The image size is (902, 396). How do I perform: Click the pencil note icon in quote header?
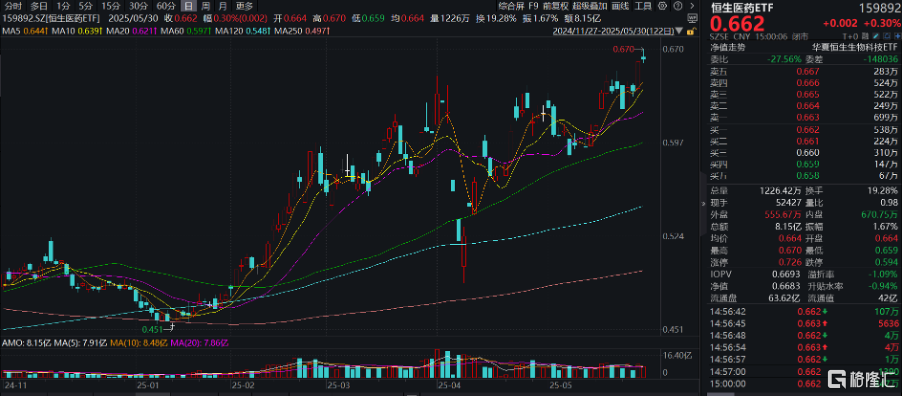tap(876, 36)
